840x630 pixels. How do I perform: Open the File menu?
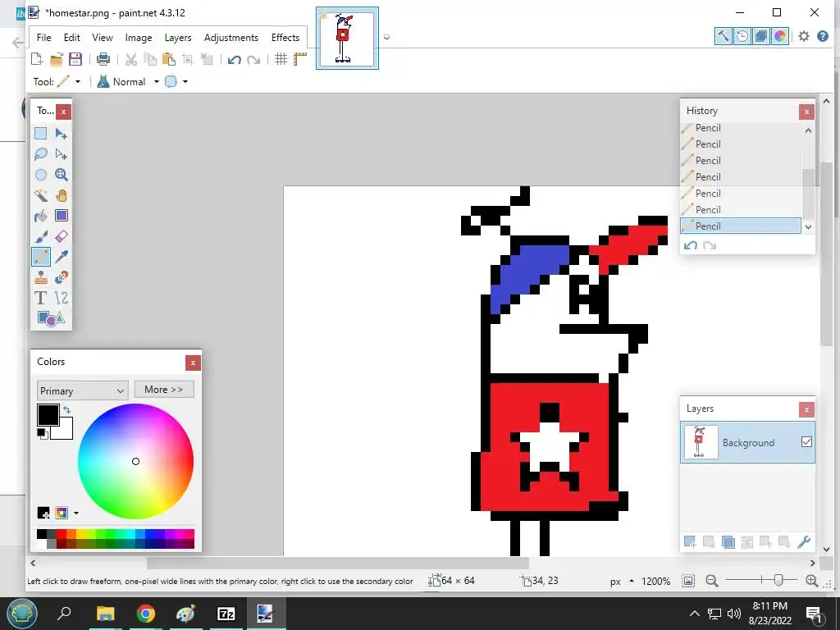[x=44, y=38]
